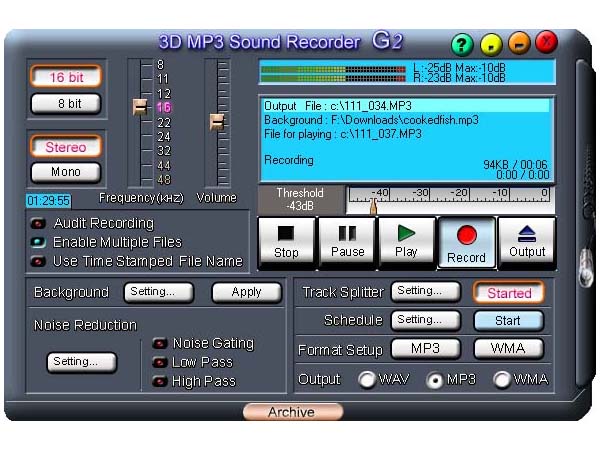The width and height of the screenshot is (600, 450).
Task: Toggle Use Time Stamped File Name
Action: click(38, 261)
